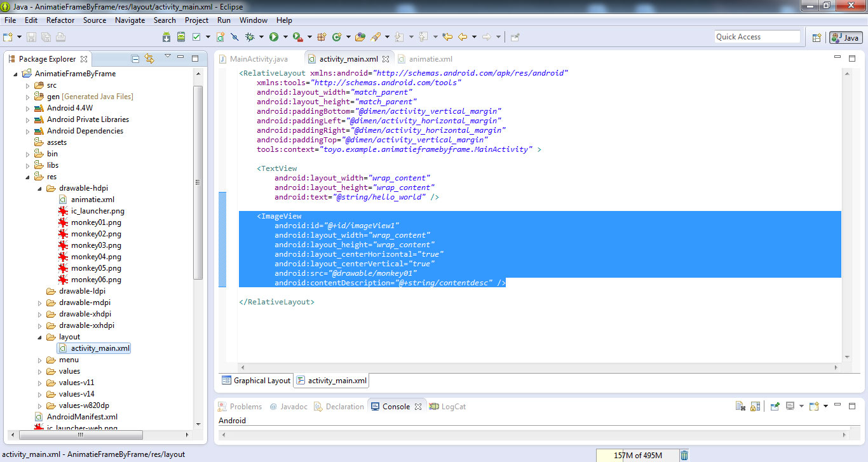Screen dimensions: 868x462
Task: Expand the drawable-mdpi folder
Action: (x=39, y=302)
